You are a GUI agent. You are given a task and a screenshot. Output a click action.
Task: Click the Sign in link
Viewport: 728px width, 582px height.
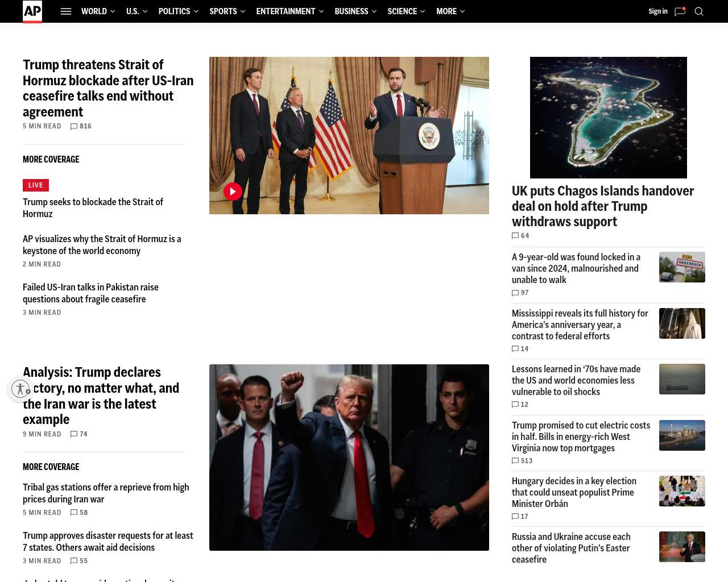coord(658,11)
